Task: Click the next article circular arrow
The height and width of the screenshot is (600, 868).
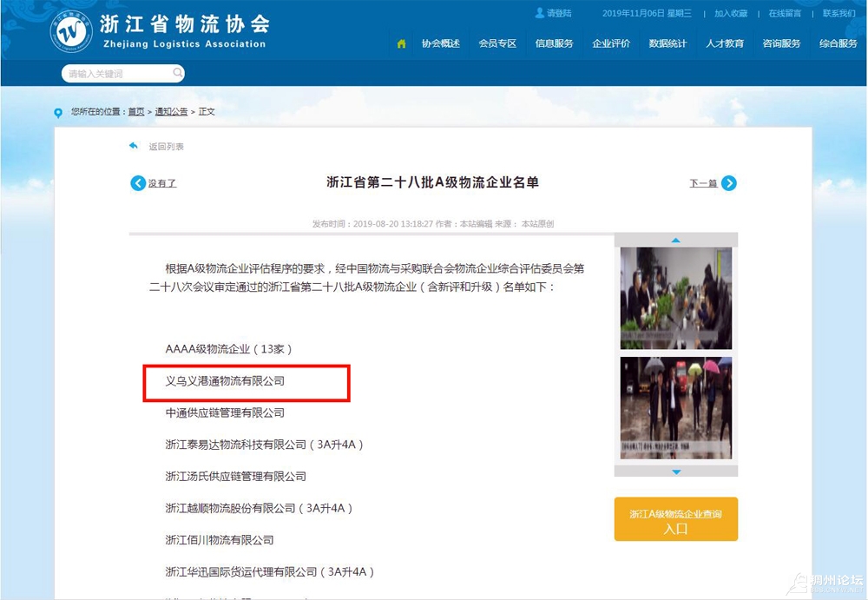Action: pos(729,183)
